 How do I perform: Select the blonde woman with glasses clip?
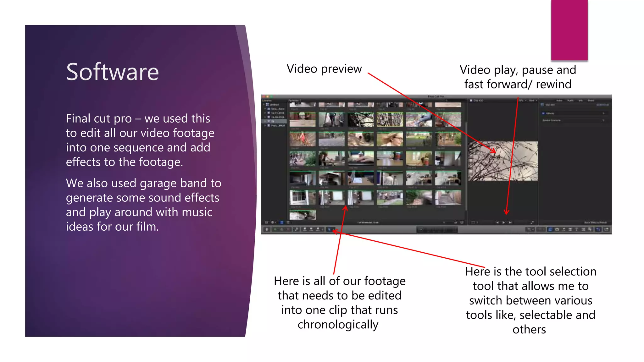(390, 139)
